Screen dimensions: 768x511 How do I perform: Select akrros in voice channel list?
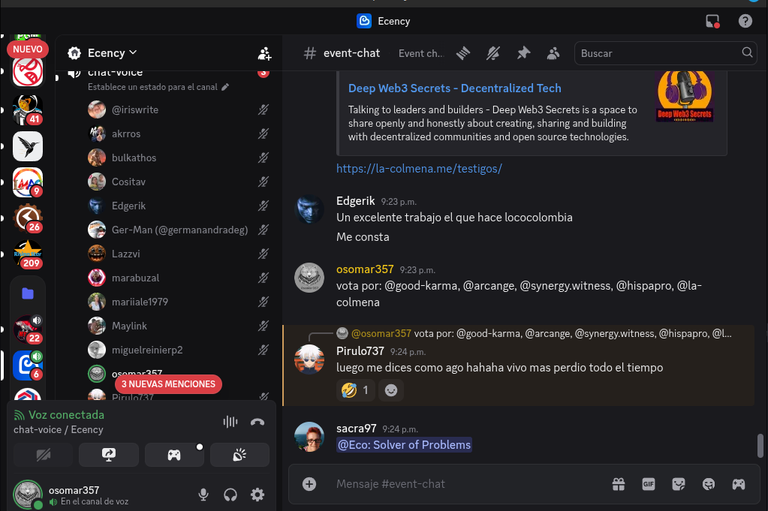pos(178,134)
